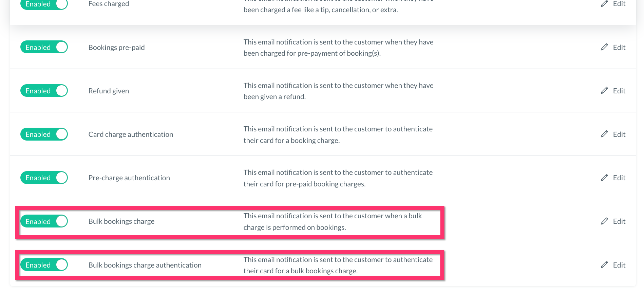This screenshot has width=644, height=292.
Task: Click pencil icon for Bulk bookings charge
Action: [604, 221]
